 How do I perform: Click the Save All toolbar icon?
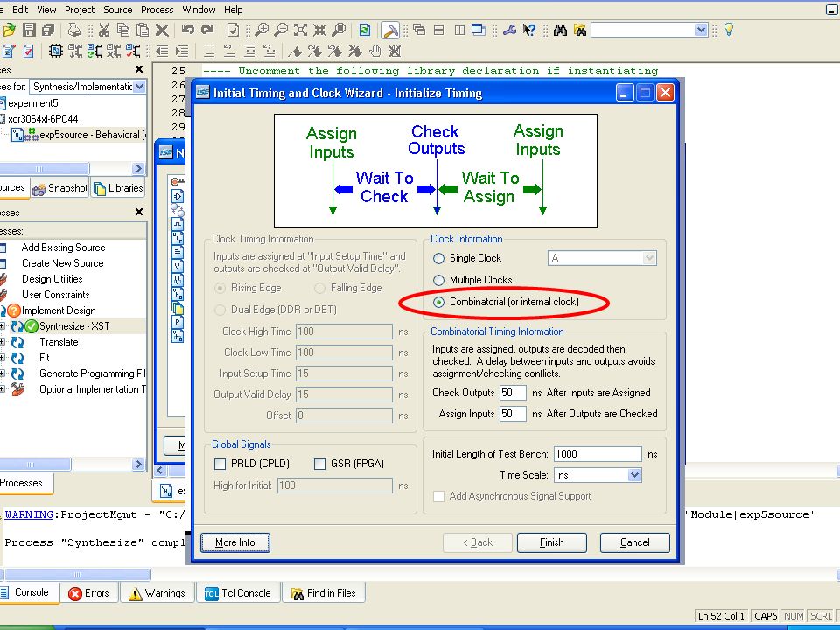click(x=48, y=30)
